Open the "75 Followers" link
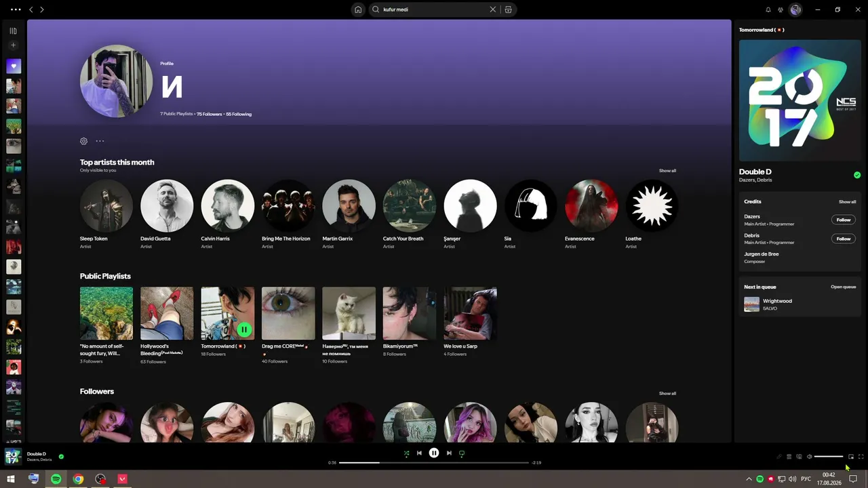Viewport: 868px width, 488px height. 210,114
